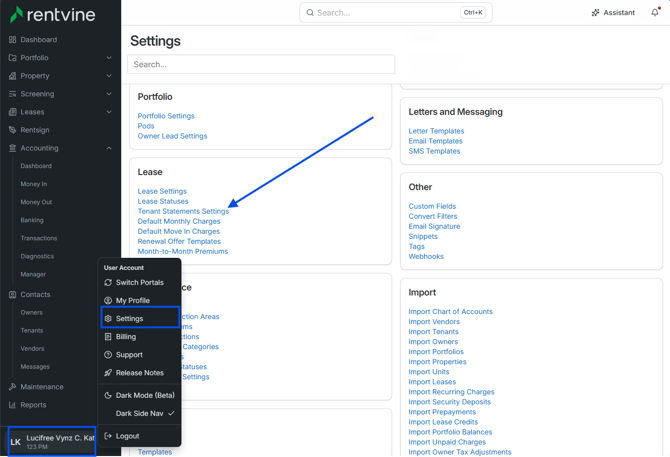This screenshot has width=670, height=457.
Task: Click the rentvine logo
Action: pos(52,15)
